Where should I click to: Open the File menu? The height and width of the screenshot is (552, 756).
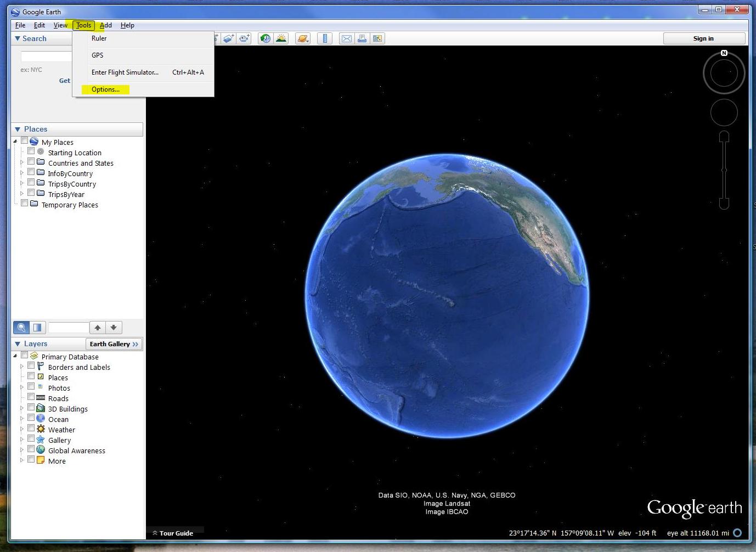pos(20,25)
